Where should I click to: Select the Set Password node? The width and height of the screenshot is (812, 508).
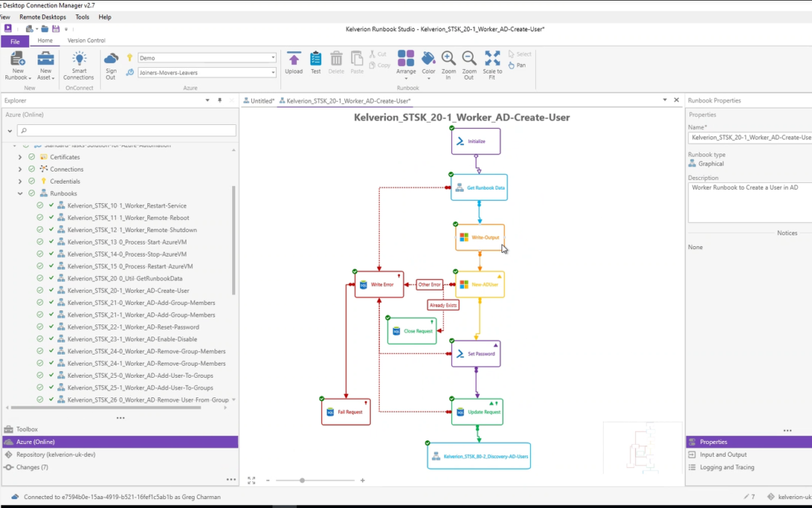(476, 354)
